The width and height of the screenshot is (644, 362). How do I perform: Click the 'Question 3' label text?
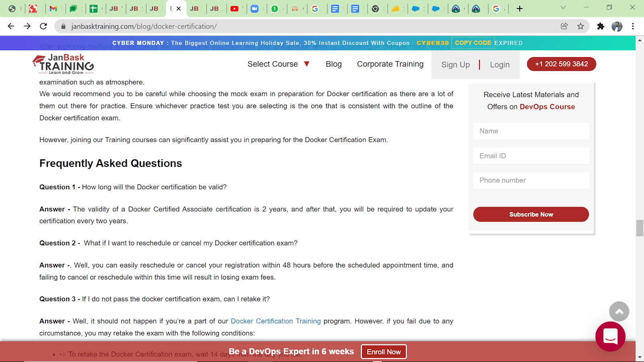coord(58,299)
